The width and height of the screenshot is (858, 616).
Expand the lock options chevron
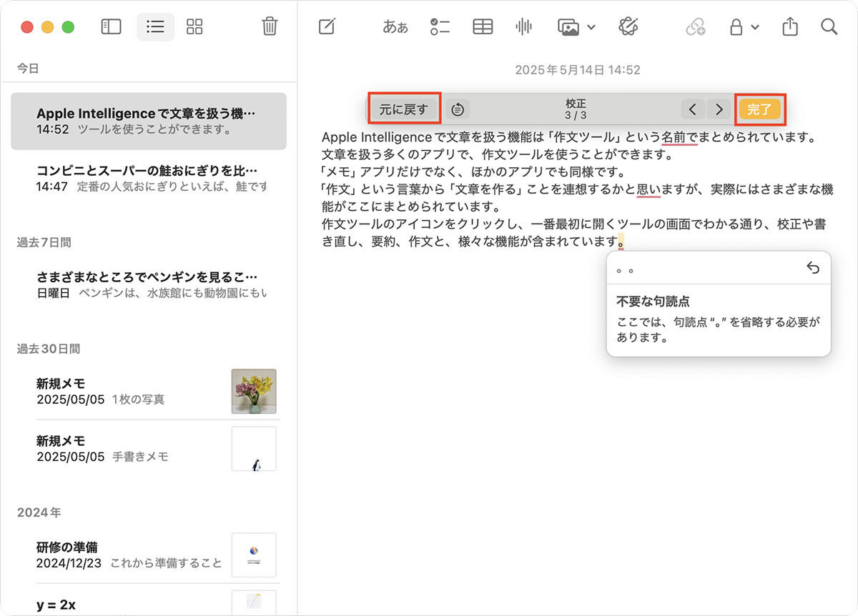coord(755,27)
